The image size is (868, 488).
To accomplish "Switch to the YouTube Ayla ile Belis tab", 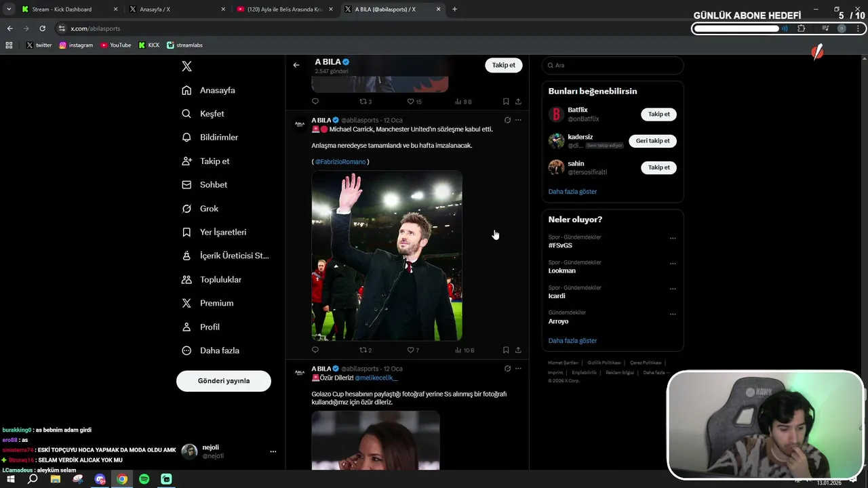I will [x=285, y=9].
